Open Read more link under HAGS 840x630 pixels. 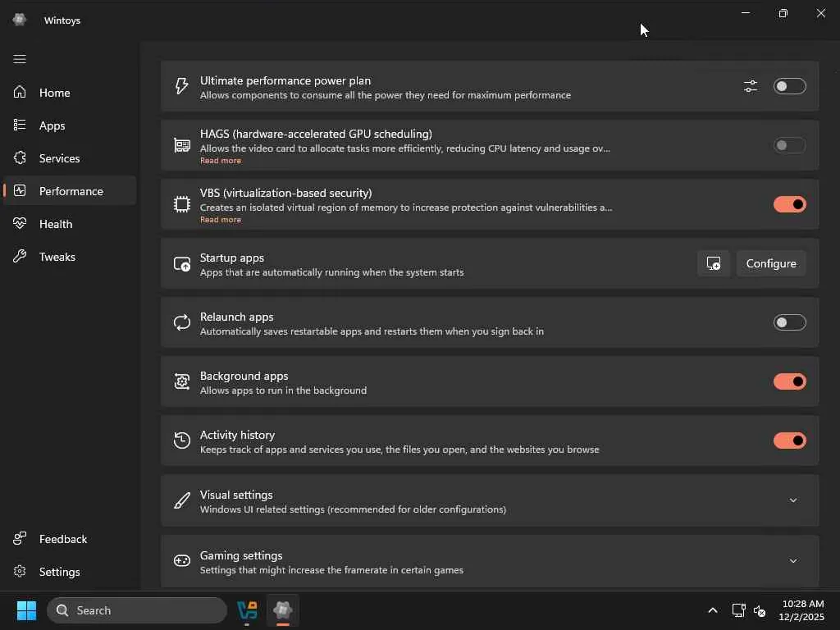220,160
